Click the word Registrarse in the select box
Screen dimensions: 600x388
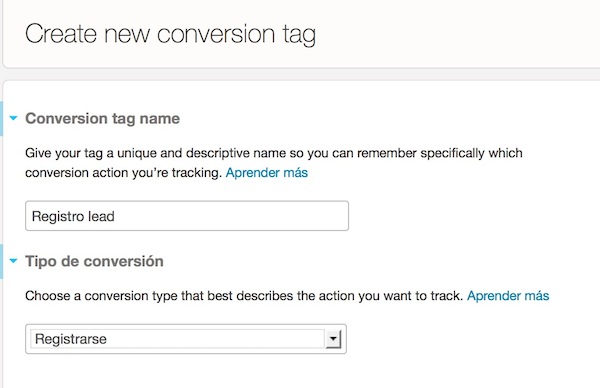71,339
